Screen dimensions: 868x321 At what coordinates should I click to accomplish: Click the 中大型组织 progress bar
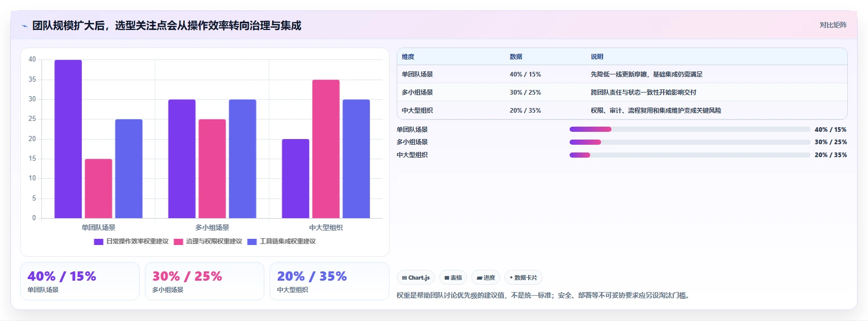(x=690, y=155)
